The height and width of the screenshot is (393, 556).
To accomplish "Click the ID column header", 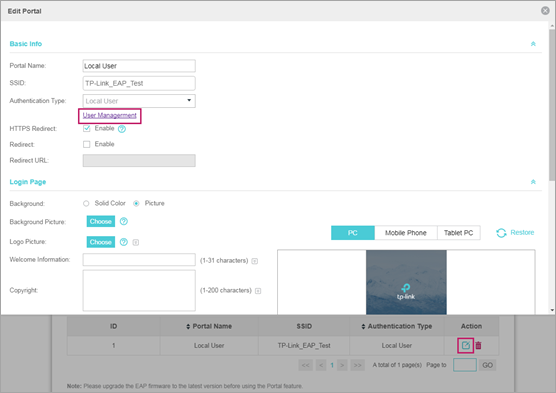I will coord(113,326).
